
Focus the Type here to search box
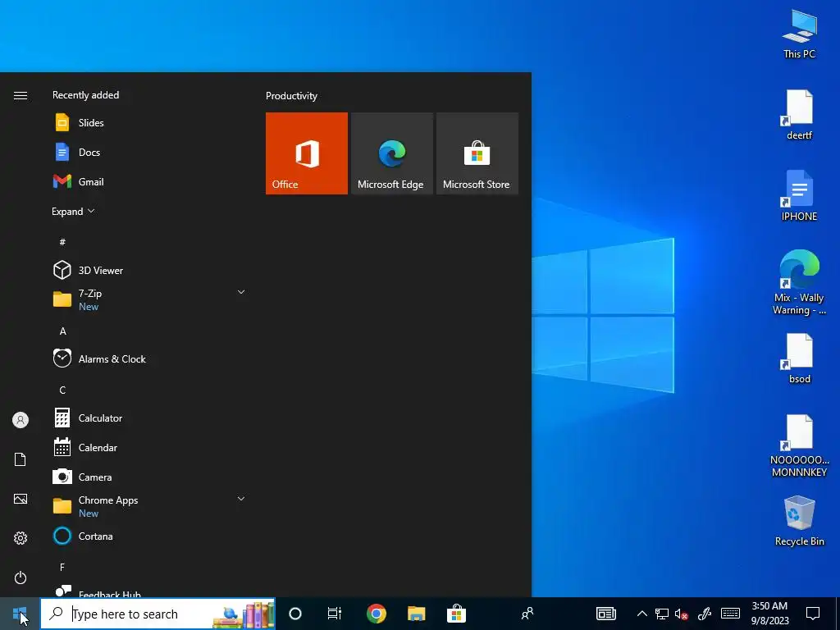coord(158,614)
